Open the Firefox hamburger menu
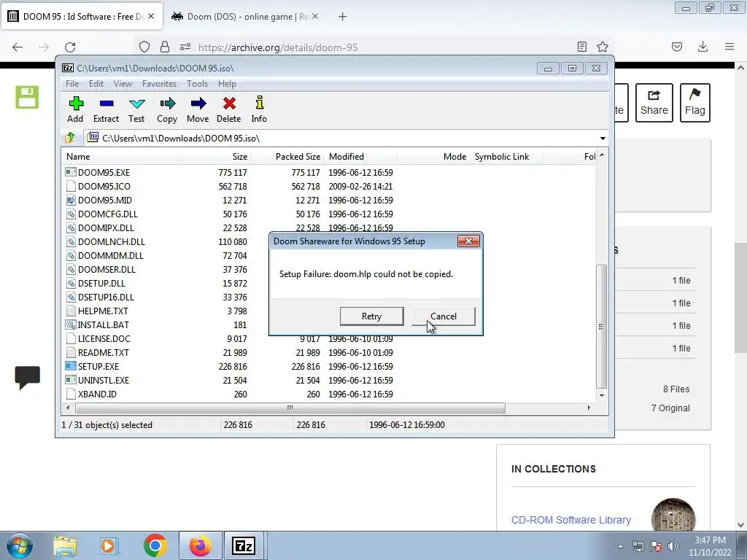Image resolution: width=747 pixels, height=560 pixels. tap(729, 47)
